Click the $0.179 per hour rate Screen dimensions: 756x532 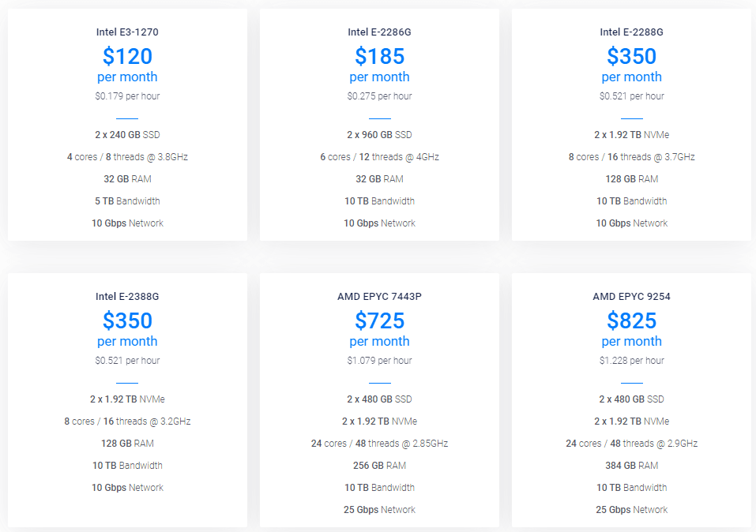click(x=127, y=96)
